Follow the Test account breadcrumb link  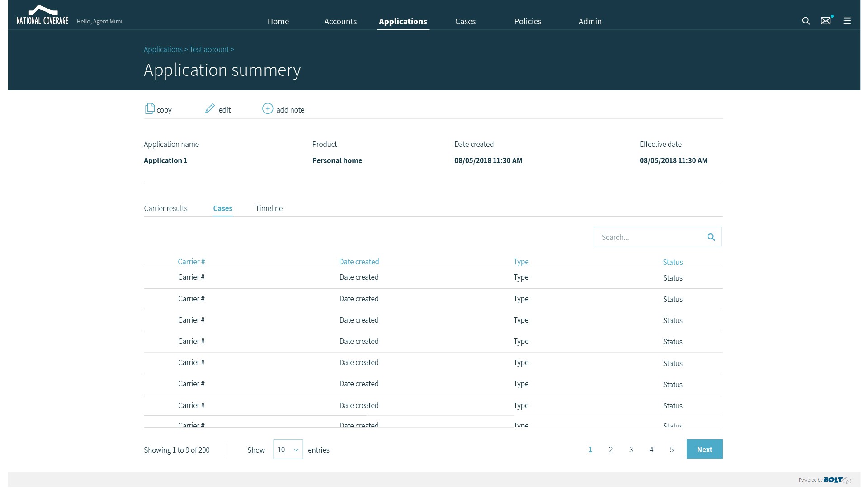(209, 49)
